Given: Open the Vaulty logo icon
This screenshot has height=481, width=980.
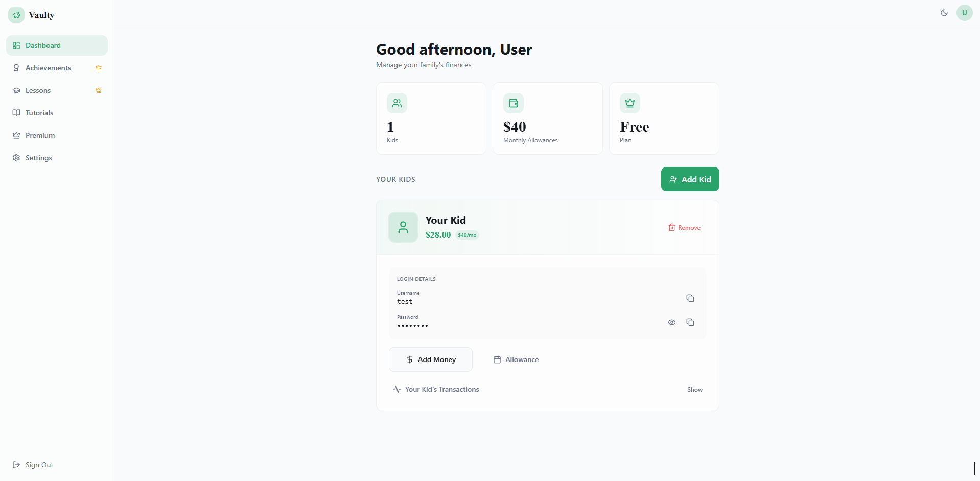Looking at the screenshot, I should [x=16, y=15].
